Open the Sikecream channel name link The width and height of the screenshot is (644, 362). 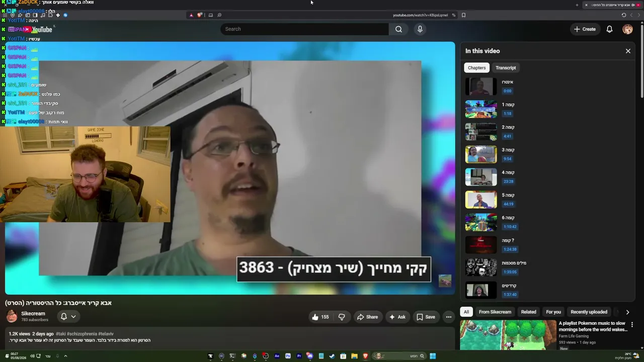point(33,314)
